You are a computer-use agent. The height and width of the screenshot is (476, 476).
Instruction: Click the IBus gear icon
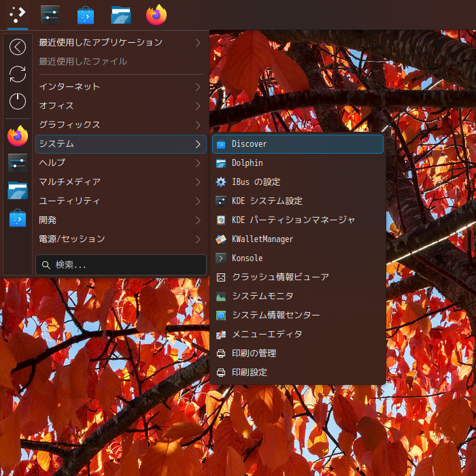point(221,182)
